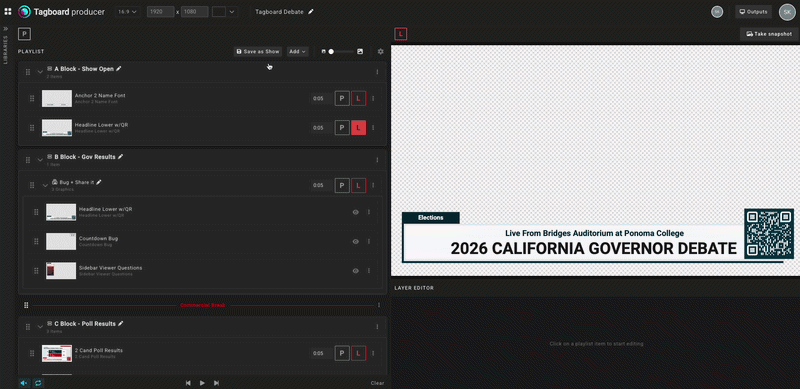Image resolution: width=800 pixels, height=389 pixels.
Task: Send 2 Cand Poll Results to Preview
Action: 342,353
